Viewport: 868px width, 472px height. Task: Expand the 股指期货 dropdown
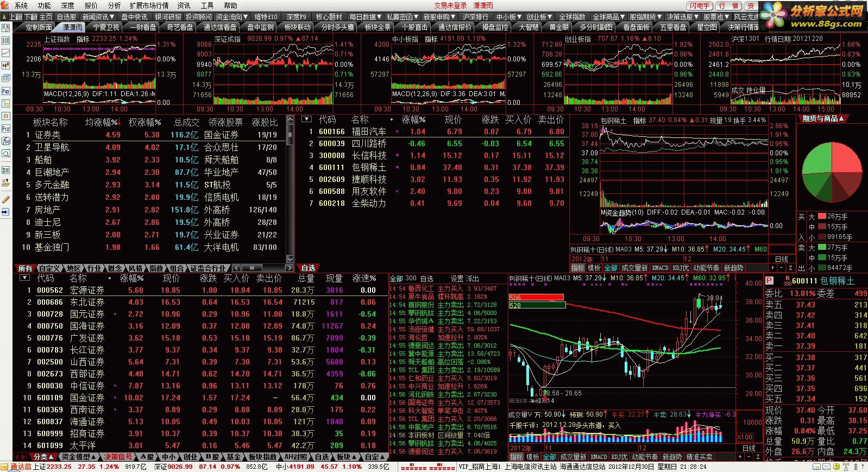click(646, 17)
